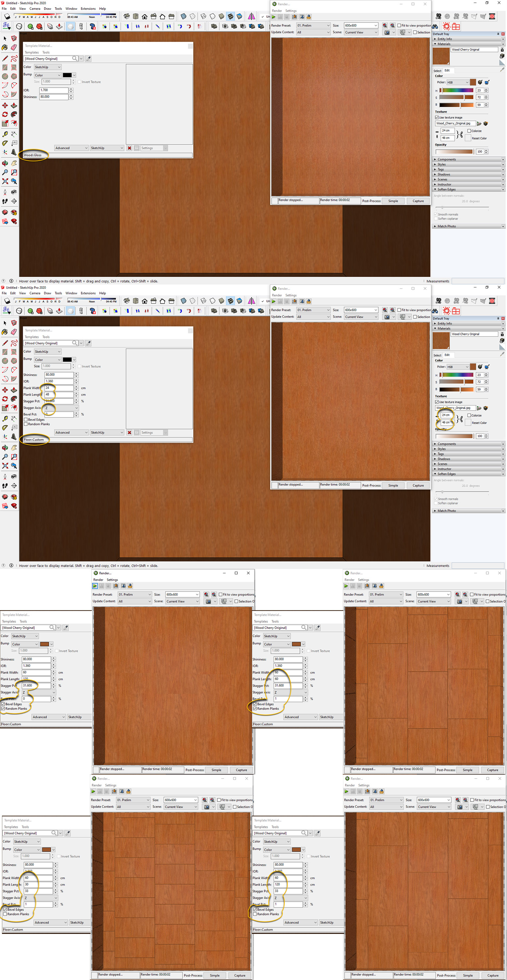
Task: Click the eyedropper in the Wood::Gloss Template Material panel
Action: (x=88, y=59)
